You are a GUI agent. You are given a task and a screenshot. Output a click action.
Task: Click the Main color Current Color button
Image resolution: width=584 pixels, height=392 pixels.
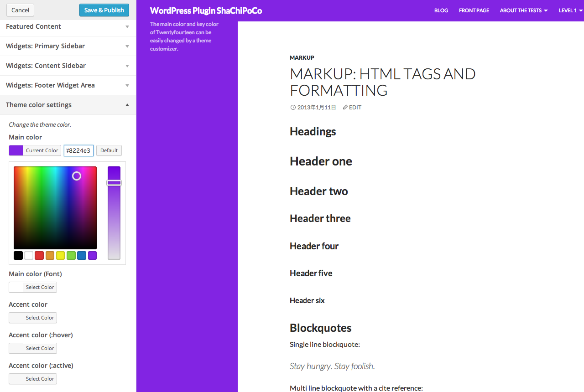coord(42,150)
